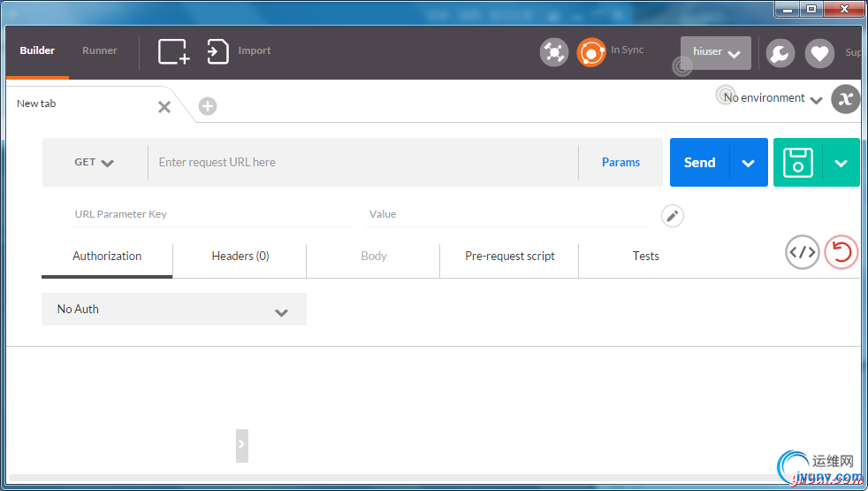This screenshot has height=491, width=868.
Task: Click the orange In Sync icon
Action: point(591,53)
